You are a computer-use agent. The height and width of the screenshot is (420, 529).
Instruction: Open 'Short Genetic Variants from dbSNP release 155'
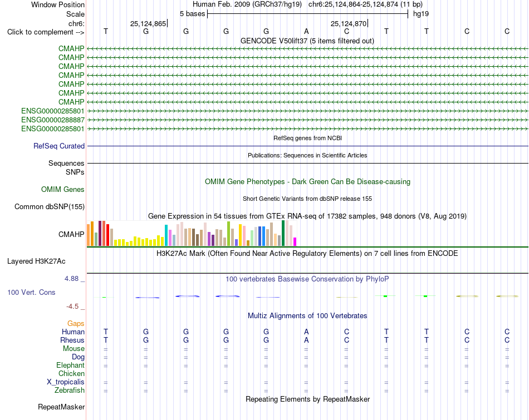point(307,199)
